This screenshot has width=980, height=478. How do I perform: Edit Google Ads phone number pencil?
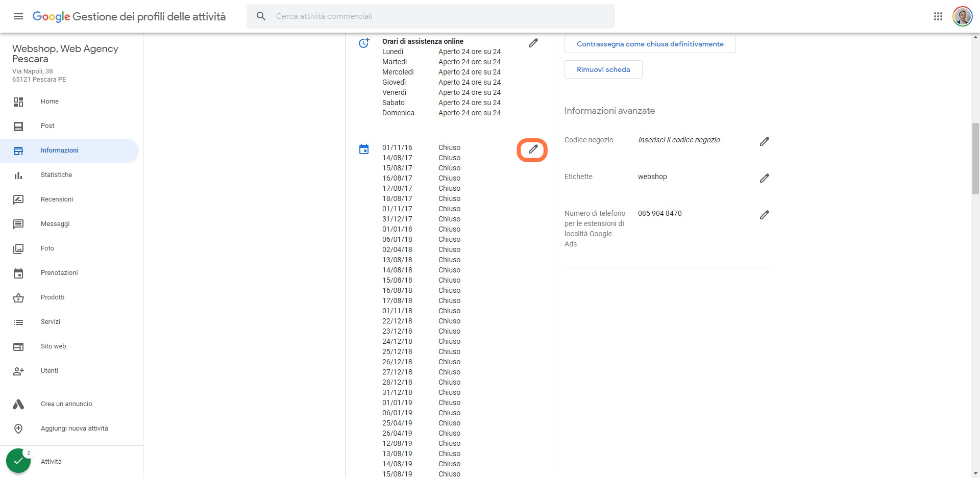coord(764,215)
